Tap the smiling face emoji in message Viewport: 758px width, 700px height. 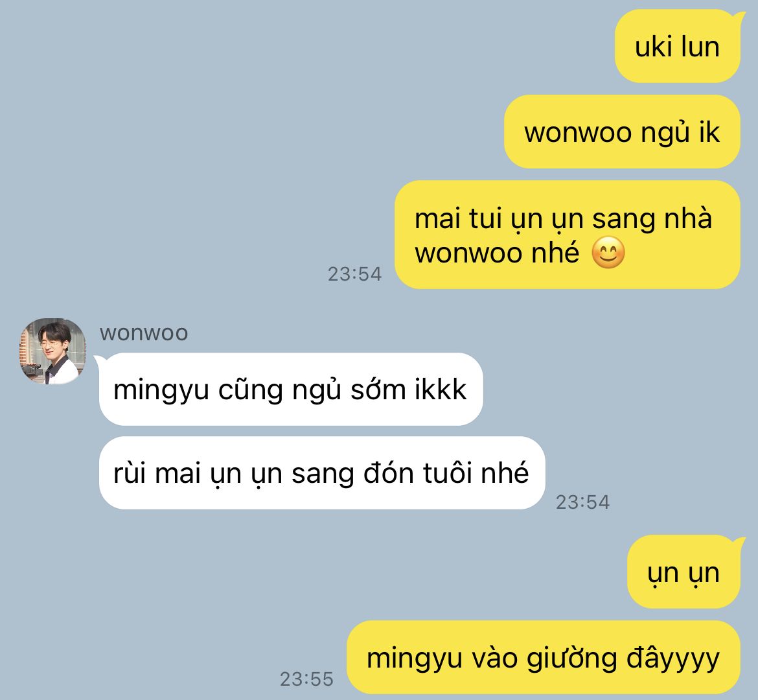pos(608,253)
